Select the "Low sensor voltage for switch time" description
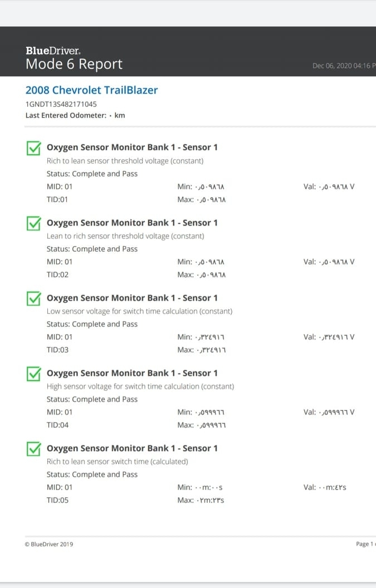Viewport: 376px width, 588px height. click(x=139, y=311)
